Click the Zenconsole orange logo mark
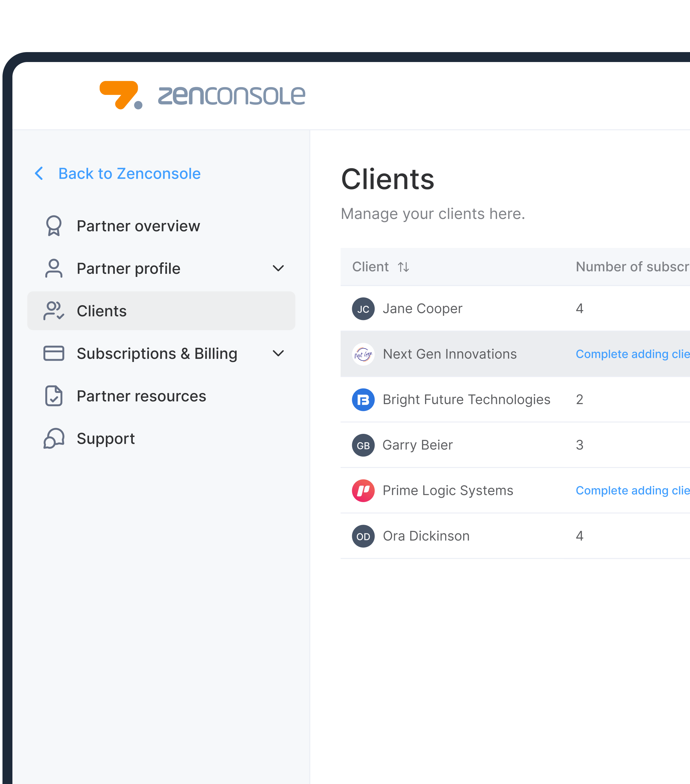The height and width of the screenshot is (784, 690). (x=121, y=95)
